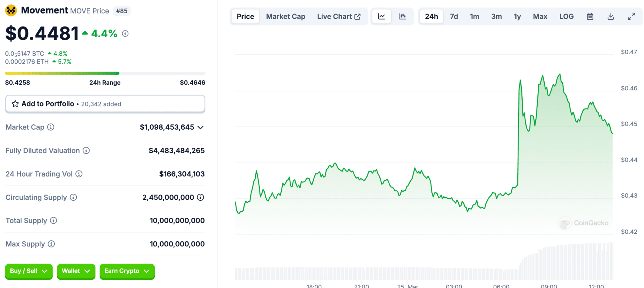
Task: Select the 7d time range
Action: point(454,16)
